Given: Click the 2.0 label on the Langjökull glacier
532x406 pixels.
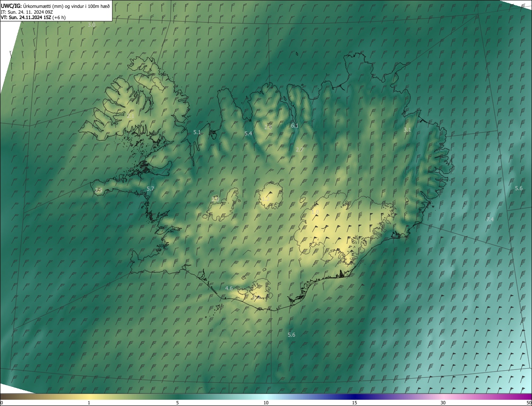Looking at the screenshot, I should coord(216,199).
